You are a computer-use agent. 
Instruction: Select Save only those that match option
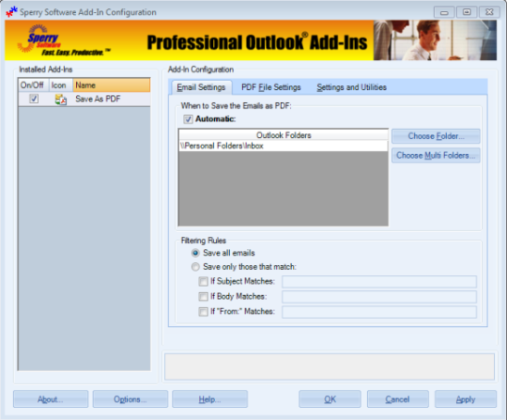(195, 267)
